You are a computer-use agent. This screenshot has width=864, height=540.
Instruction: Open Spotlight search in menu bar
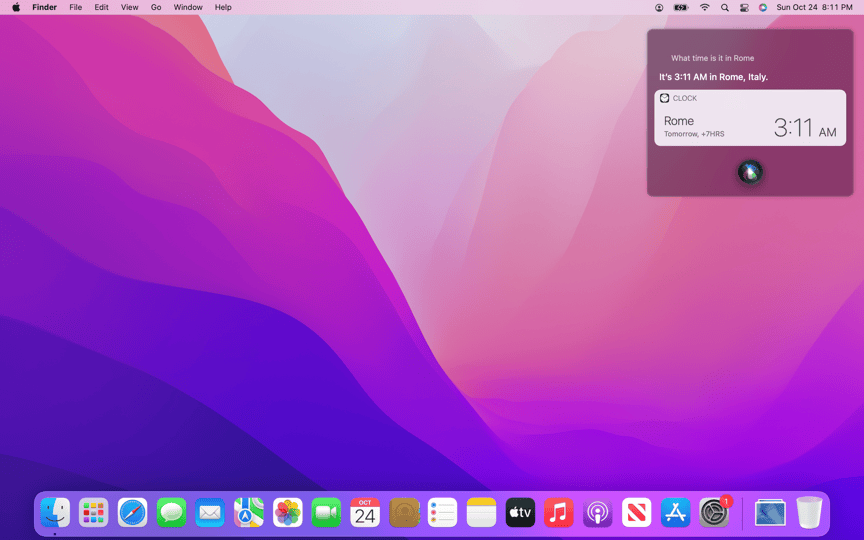coord(725,8)
